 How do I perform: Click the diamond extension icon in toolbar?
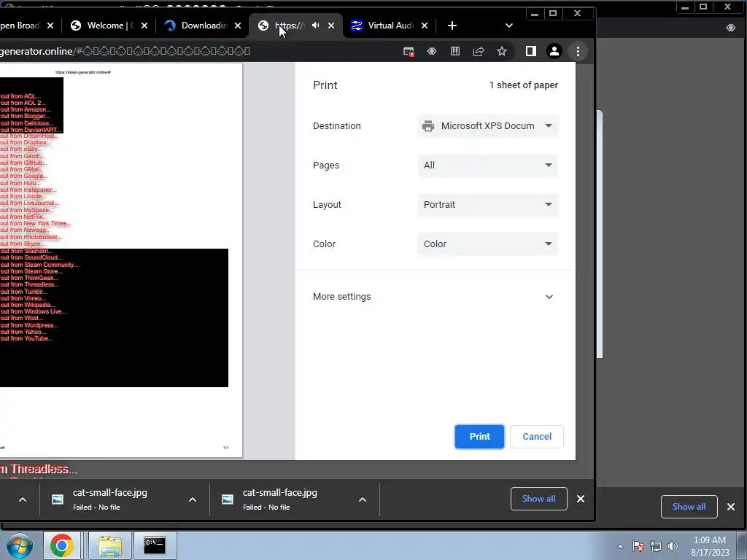pyautogui.click(x=432, y=52)
